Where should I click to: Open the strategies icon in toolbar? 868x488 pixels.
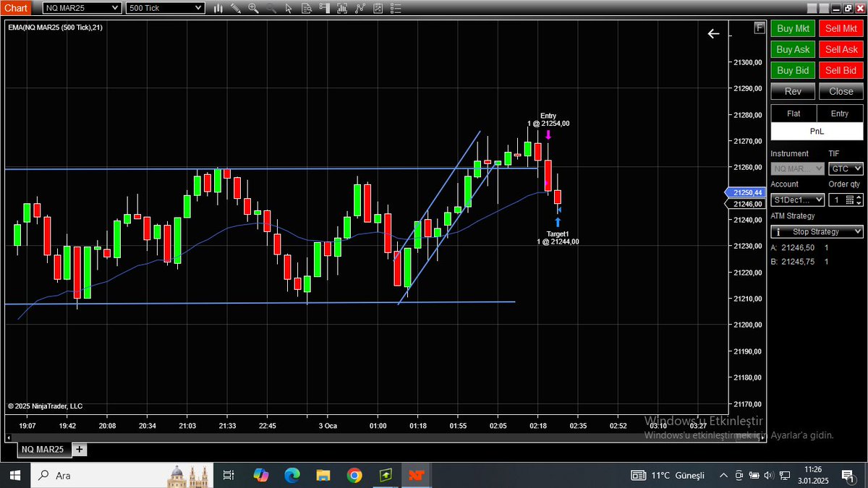click(x=378, y=9)
